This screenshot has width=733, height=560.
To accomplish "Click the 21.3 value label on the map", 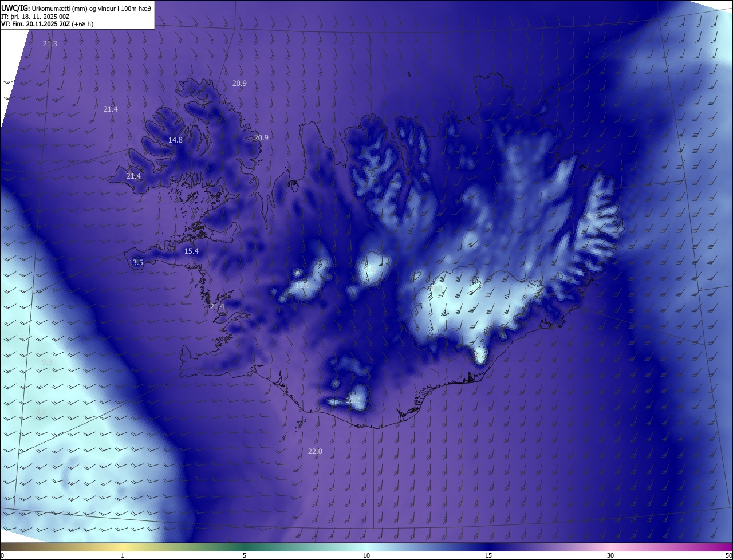I will [50, 44].
